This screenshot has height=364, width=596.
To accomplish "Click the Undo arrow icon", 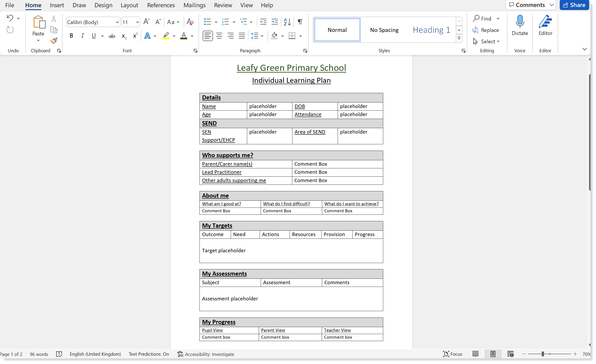I will click(x=10, y=18).
